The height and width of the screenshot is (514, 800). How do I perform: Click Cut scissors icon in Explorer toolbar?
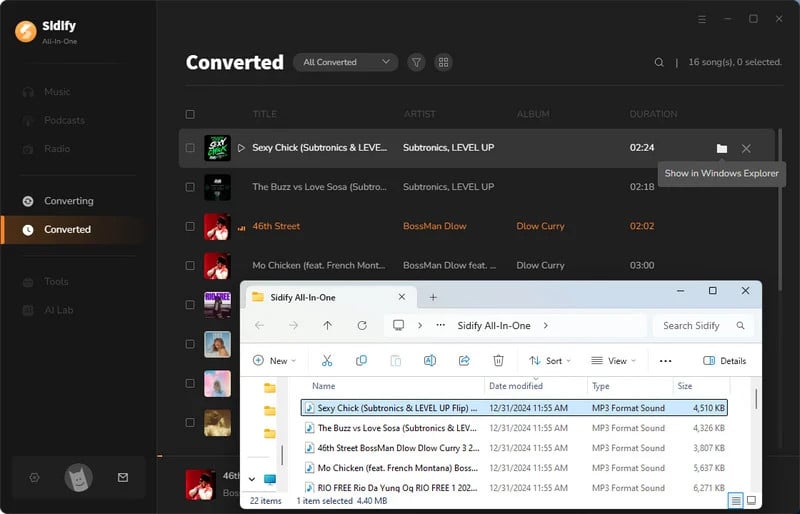327,361
